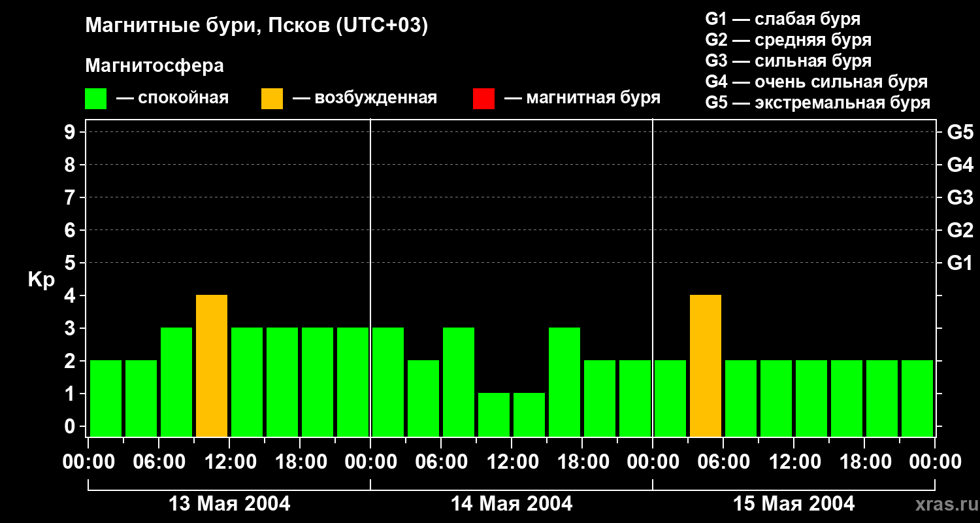980x523 pixels.
Task: Select the "Магнитосфера" legend heading
Action: pyautogui.click(x=154, y=66)
